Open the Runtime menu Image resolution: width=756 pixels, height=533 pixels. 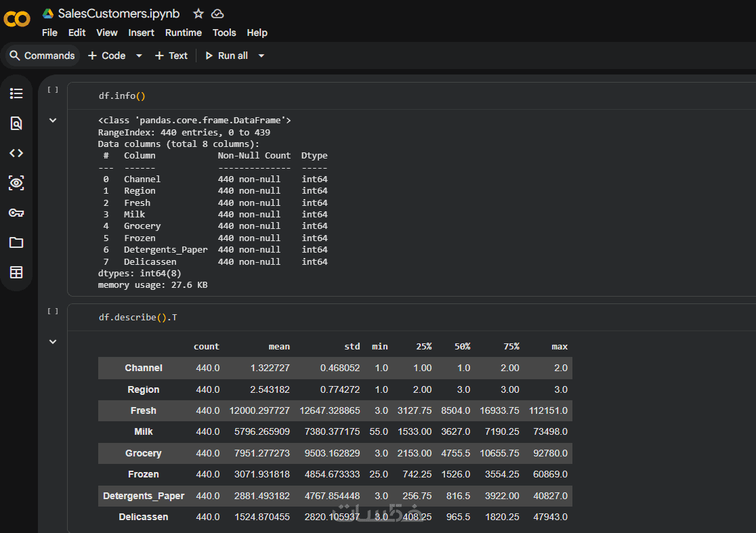183,33
